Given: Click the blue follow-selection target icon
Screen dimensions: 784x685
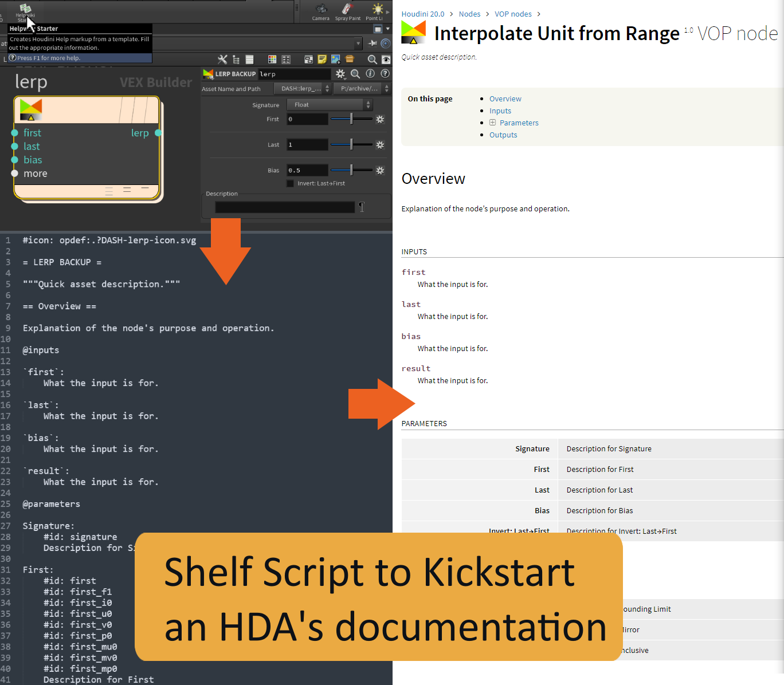Looking at the screenshot, I should pos(386,43).
